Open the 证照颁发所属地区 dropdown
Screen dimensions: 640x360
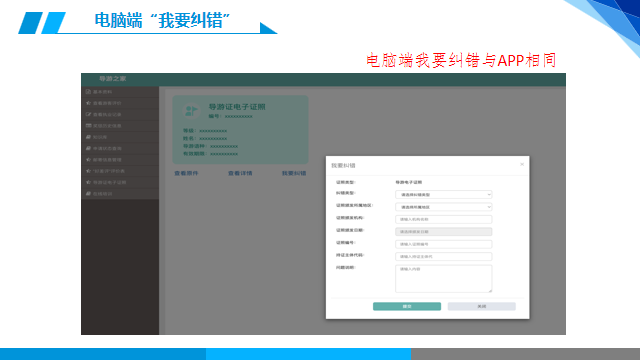[443, 207]
